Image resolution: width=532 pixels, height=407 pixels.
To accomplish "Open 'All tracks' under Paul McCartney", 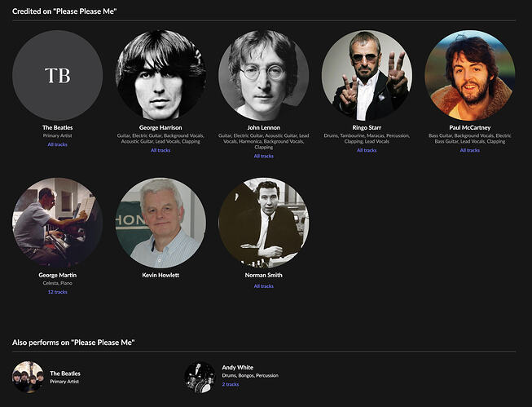I will coord(470,150).
